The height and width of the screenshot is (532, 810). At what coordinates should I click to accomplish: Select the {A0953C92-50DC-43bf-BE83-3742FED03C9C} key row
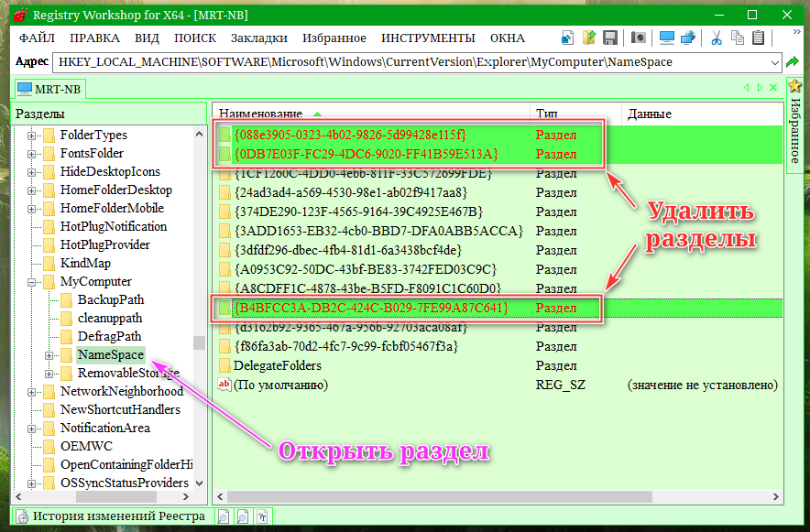click(498, 270)
